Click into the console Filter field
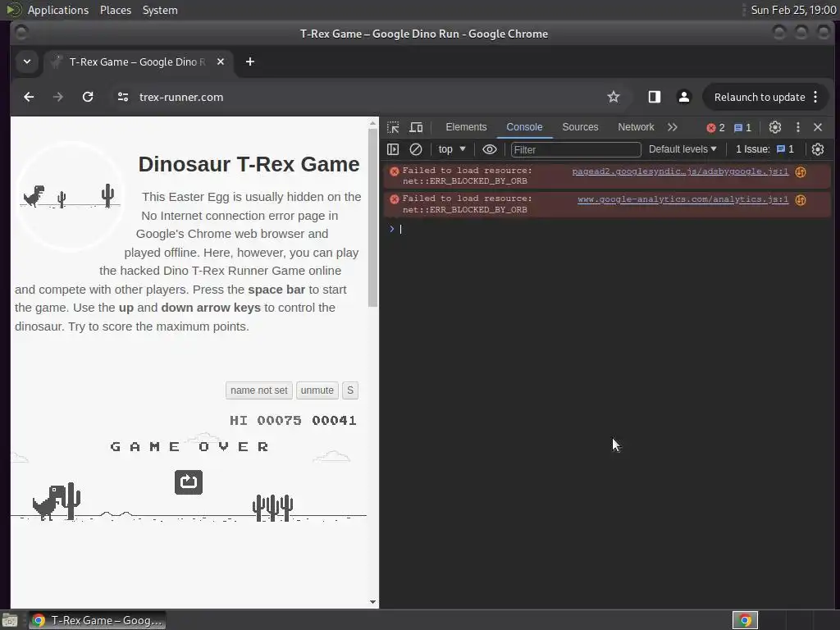The image size is (840, 630). (x=576, y=150)
